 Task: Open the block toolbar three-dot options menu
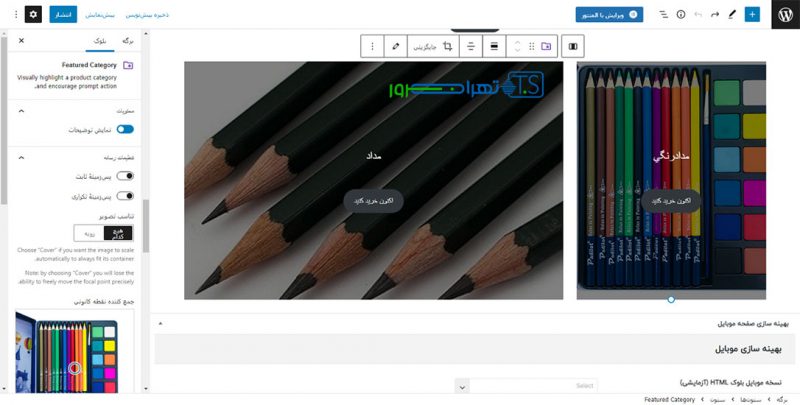[x=373, y=46]
